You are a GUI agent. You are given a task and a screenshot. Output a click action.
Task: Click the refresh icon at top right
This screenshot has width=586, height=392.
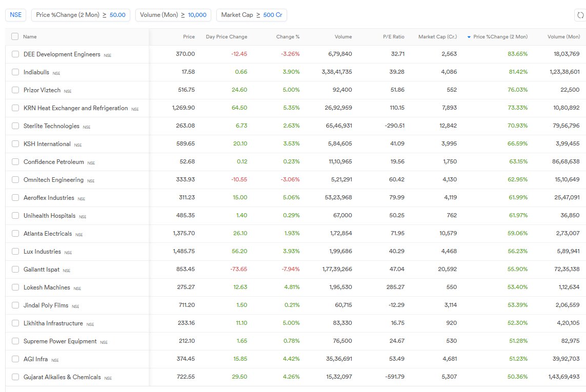tap(580, 15)
